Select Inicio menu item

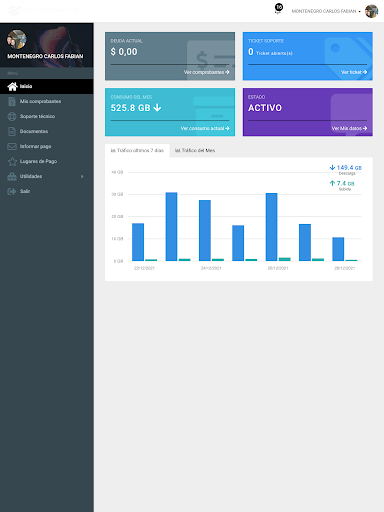(x=47, y=86)
